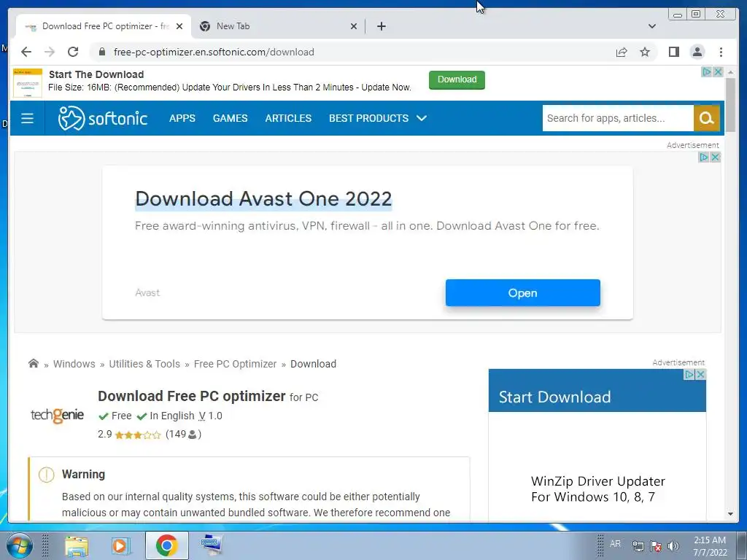Click the Start Download ad header
Image resolution: width=747 pixels, height=560 pixels.
[554, 397]
